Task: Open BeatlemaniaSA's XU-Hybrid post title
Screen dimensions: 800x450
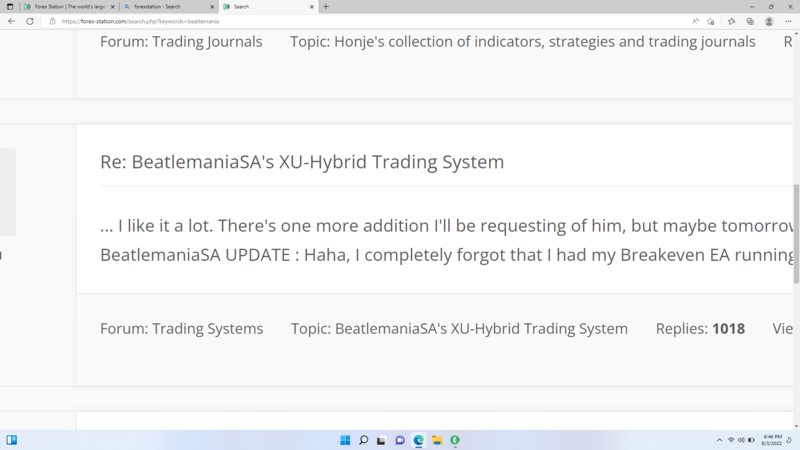Action: point(302,162)
